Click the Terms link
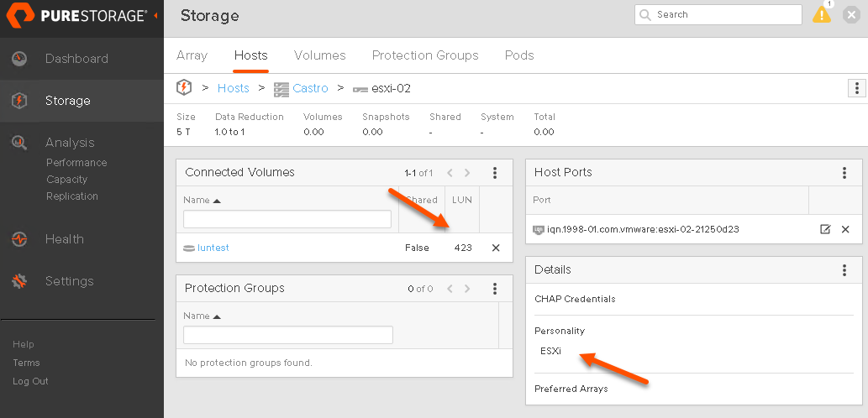 (26, 363)
